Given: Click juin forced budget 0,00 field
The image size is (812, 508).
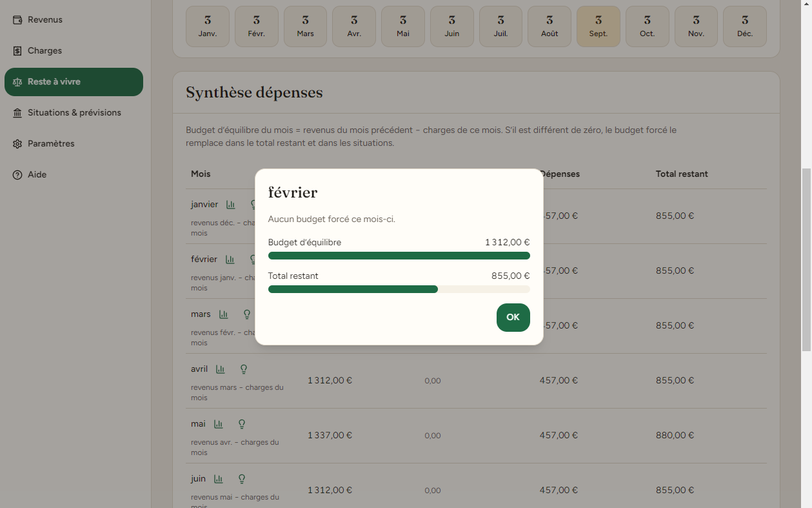Looking at the screenshot, I should click(433, 491).
